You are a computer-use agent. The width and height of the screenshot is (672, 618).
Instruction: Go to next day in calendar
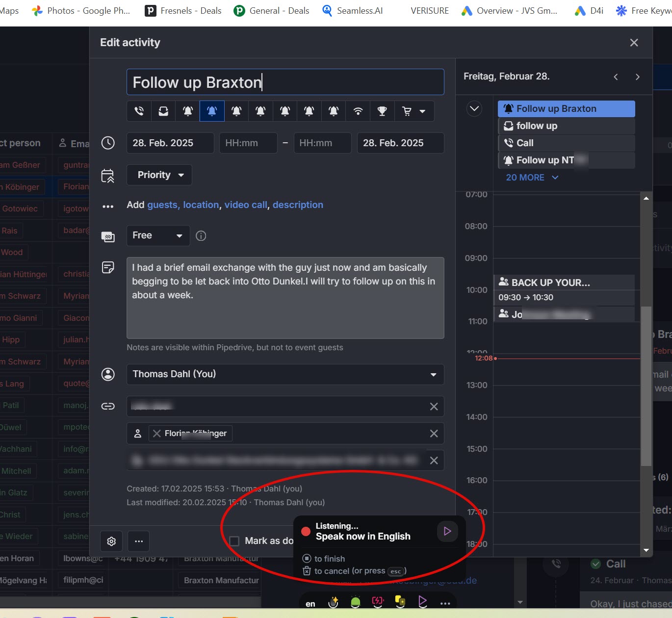coord(637,77)
